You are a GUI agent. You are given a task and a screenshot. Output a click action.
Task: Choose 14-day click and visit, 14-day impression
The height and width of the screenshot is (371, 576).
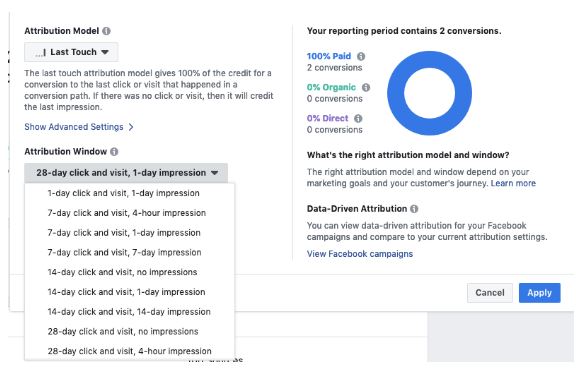pos(129,312)
